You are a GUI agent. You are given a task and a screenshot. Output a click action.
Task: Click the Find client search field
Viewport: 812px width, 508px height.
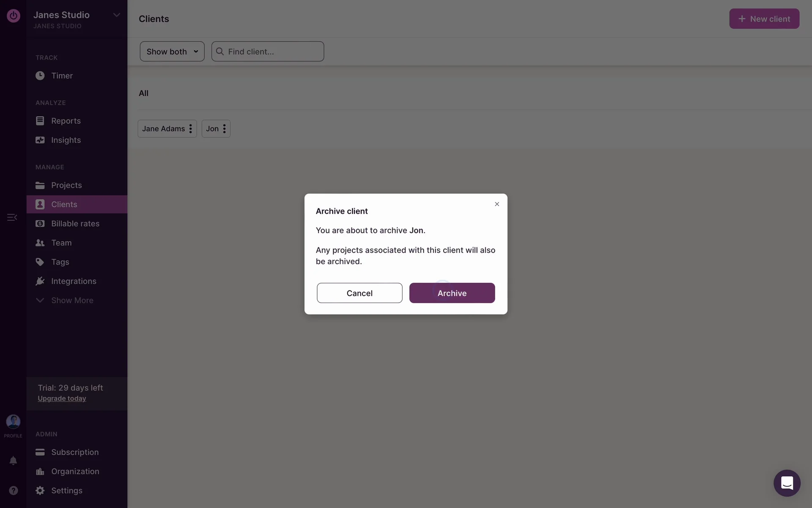point(271,52)
